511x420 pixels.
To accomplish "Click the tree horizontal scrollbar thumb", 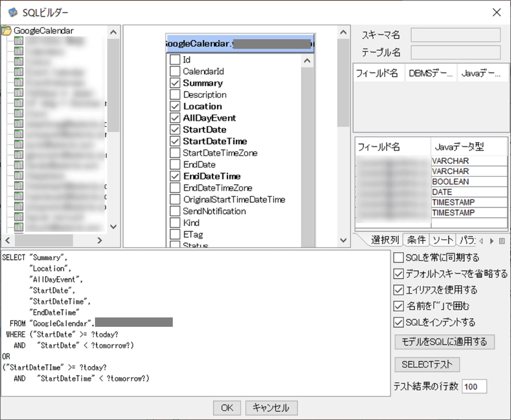I will tap(44, 240).
